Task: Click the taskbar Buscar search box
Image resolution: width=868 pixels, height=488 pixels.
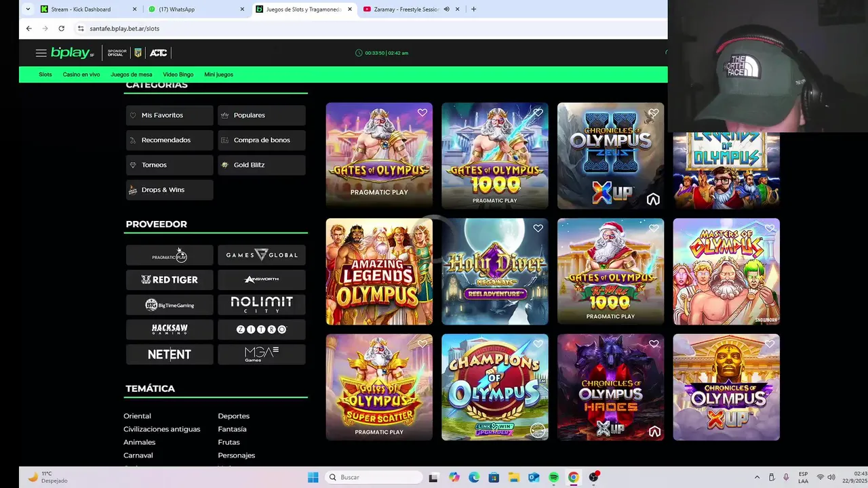Action: pyautogui.click(x=374, y=477)
